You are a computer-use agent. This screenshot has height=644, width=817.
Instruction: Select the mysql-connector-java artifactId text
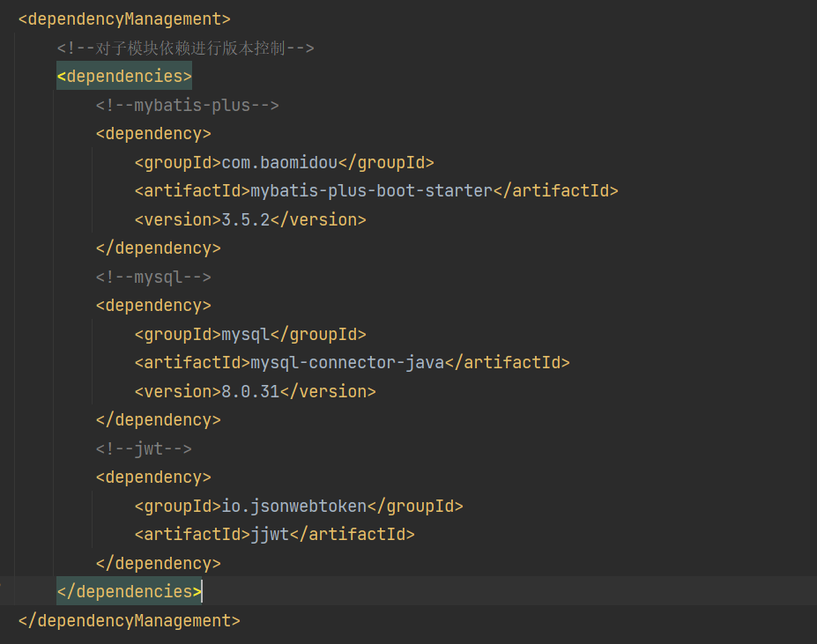[x=347, y=362]
